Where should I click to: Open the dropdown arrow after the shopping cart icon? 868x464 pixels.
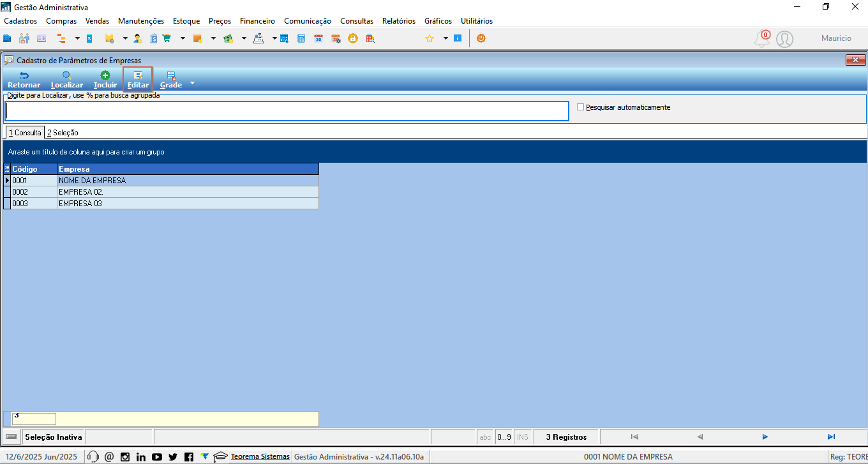point(183,38)
